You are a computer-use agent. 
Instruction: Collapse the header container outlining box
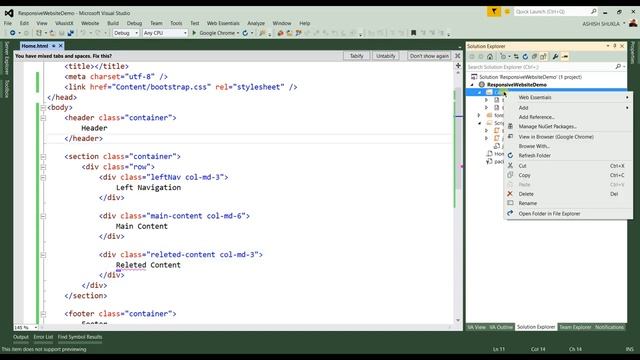(x=43, y=118)
